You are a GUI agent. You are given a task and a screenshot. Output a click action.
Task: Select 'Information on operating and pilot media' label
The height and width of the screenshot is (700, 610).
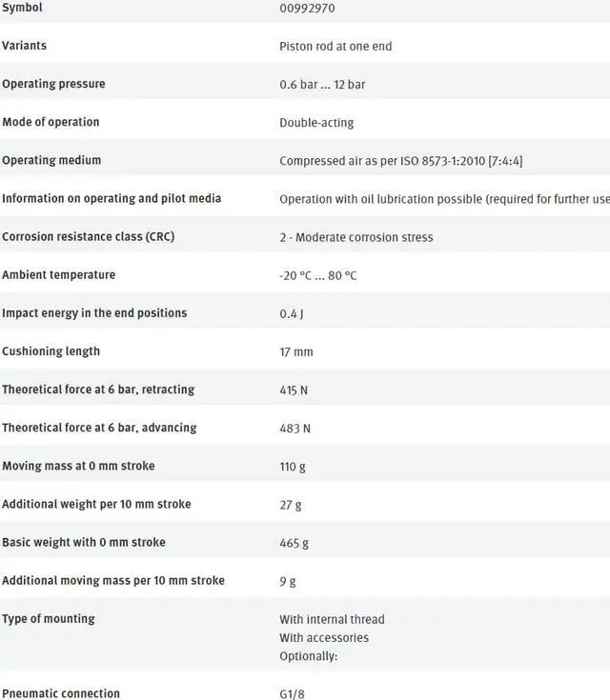(112, 198)
